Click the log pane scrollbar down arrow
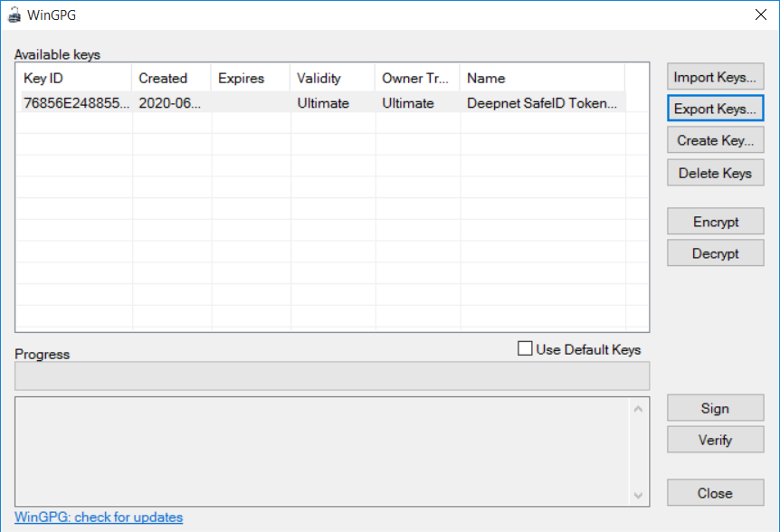The width and height of the screenshot is (780, 532). point(638,495)
